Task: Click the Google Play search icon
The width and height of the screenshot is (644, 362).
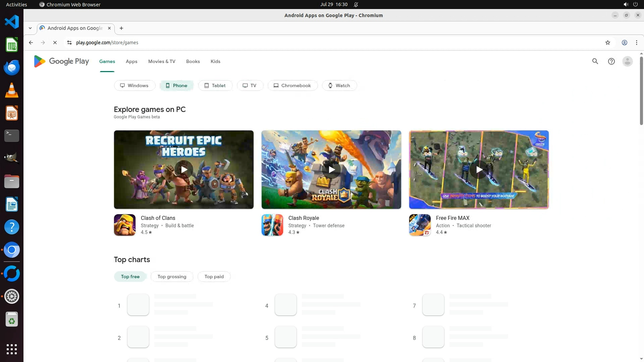Action: [595, 61]
